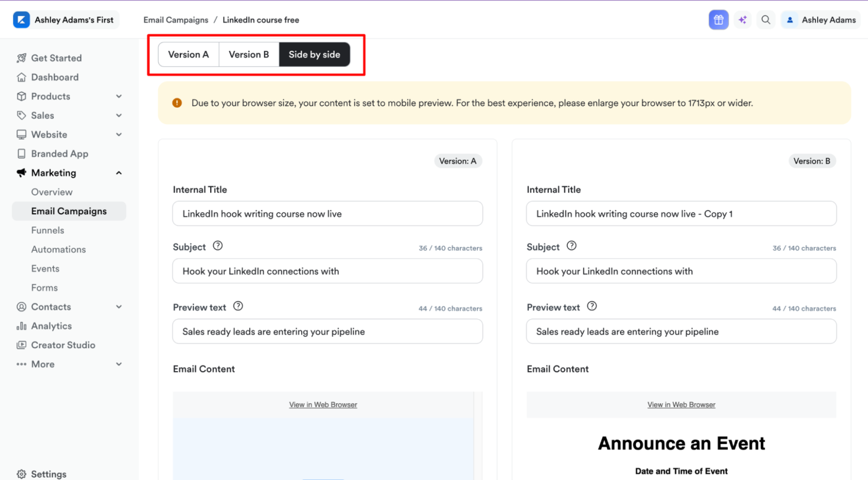This screenshot has width=868, height=480.
Task: Click the blue Kajabi logo icon
Action: pyautogui.click(x=21, y=20)
